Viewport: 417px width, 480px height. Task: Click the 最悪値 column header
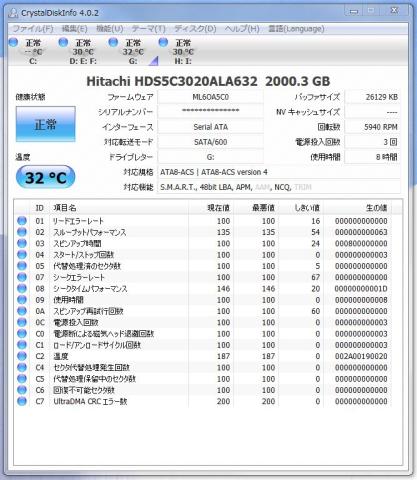(256, 208)
